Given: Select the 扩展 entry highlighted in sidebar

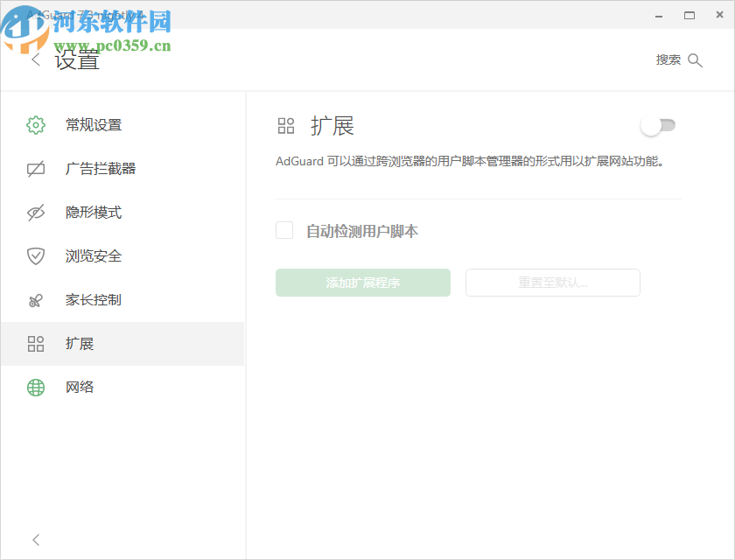Looking at the screenshot, I should pos(80,343).
